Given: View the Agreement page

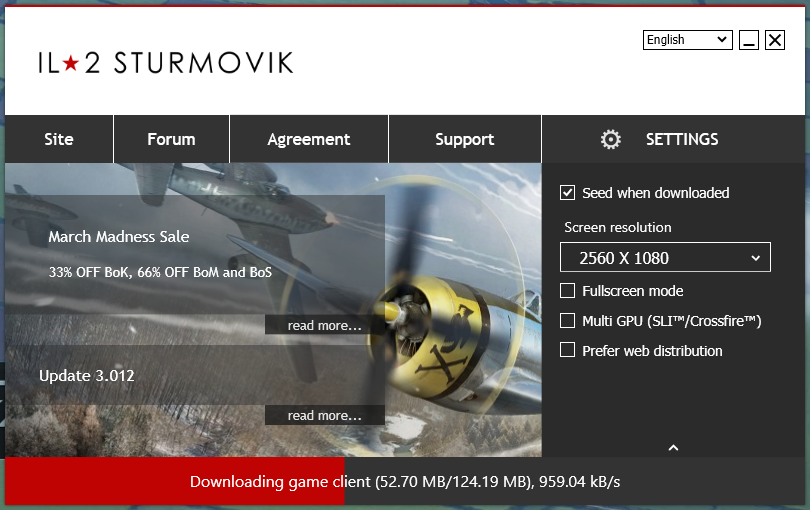Looking at the screenshot, I should 309,139.
